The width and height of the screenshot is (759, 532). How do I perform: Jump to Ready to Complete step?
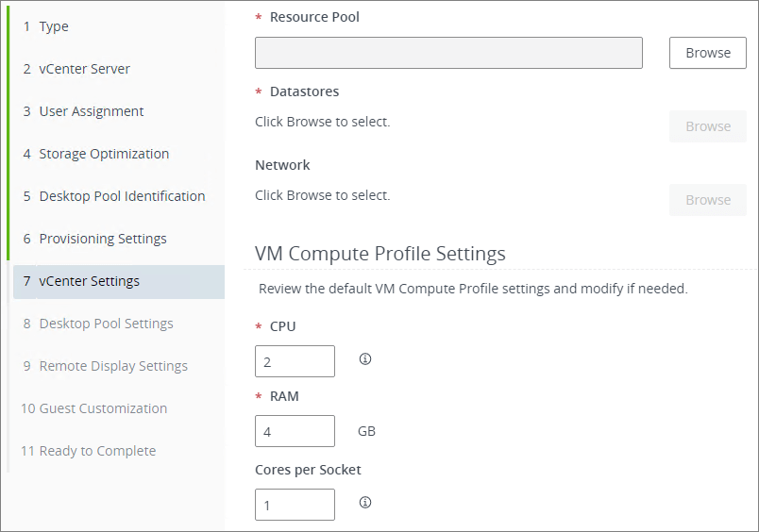tap(97, 451)
